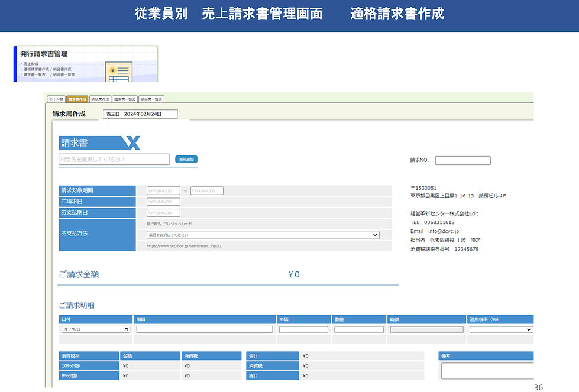Click the 発行請求書管理 menu card

coord(86,63)
